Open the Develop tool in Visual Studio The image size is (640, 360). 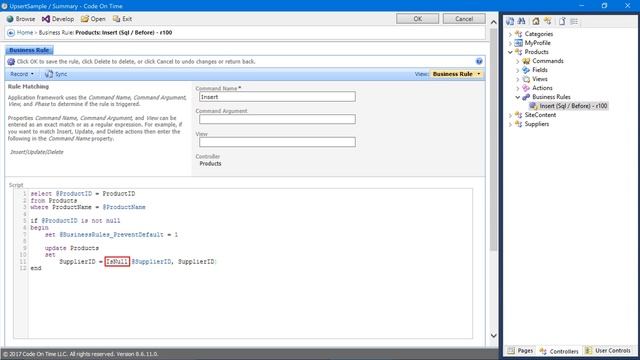(58, 19)
